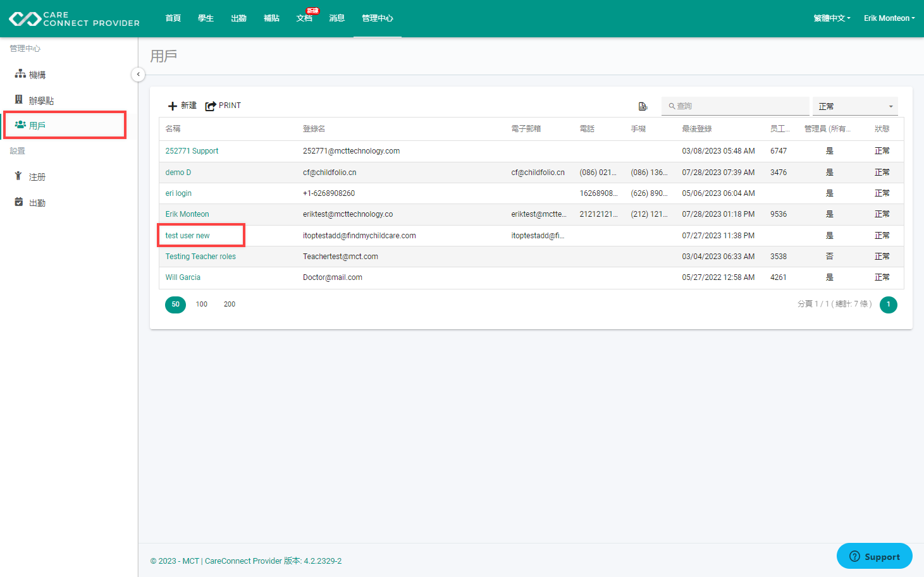This screenshot has height=577, width=924.
Task: Open user Testing Teacher roles
Action: (x=200, y=257)
